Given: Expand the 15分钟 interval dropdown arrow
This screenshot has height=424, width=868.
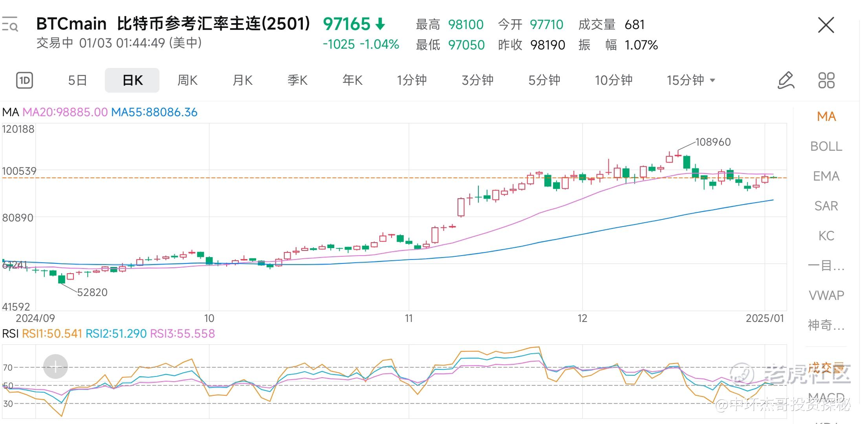Looking at the screenshot, I should [x=712, y=80].
